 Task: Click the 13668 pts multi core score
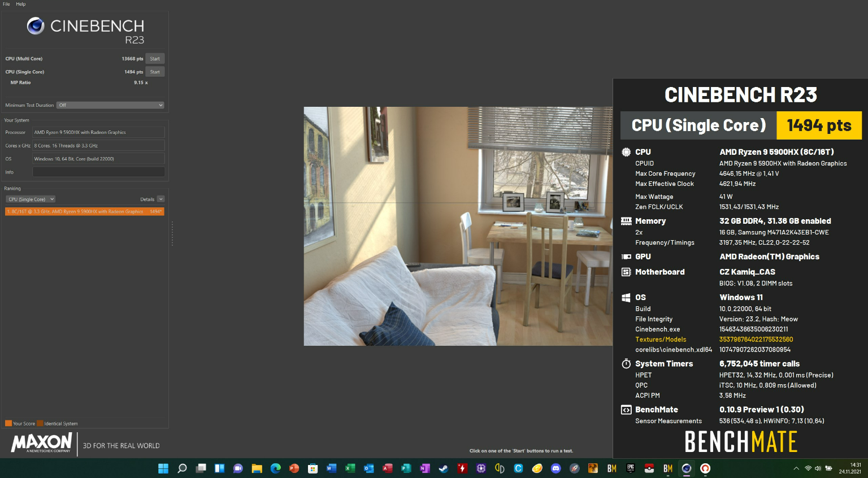pyautogui.click(x=132, y=59)
